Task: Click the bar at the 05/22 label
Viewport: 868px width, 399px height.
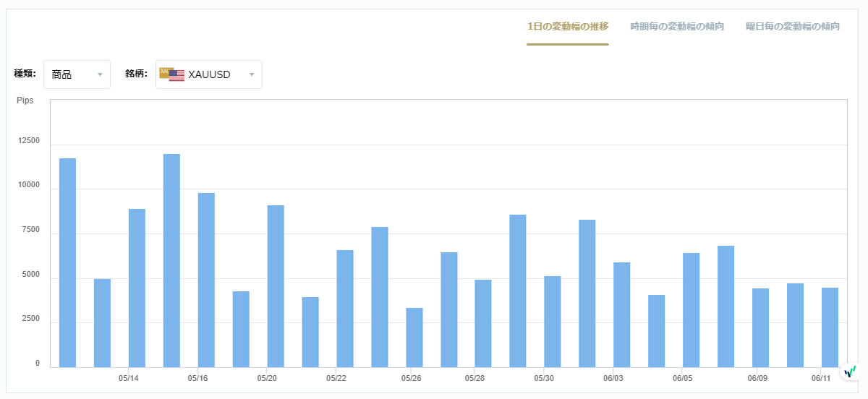Action: click(x=345, y=309)
